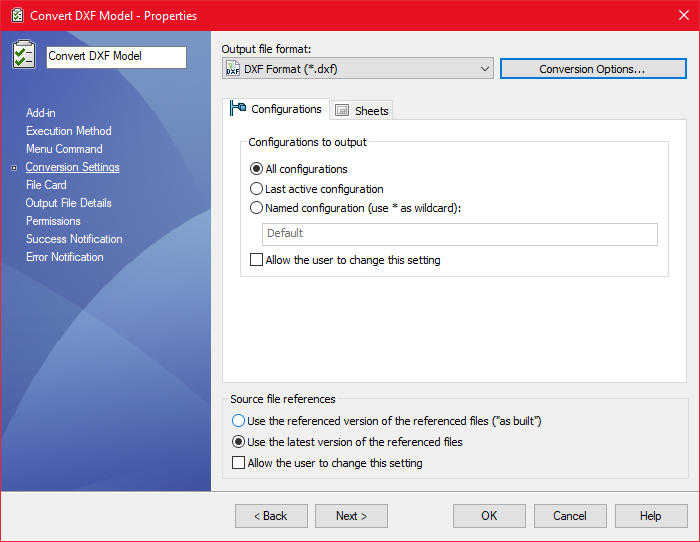Viewport: 700px width, 542px height.
Task: Click the Back button
Action: [271, 516]
